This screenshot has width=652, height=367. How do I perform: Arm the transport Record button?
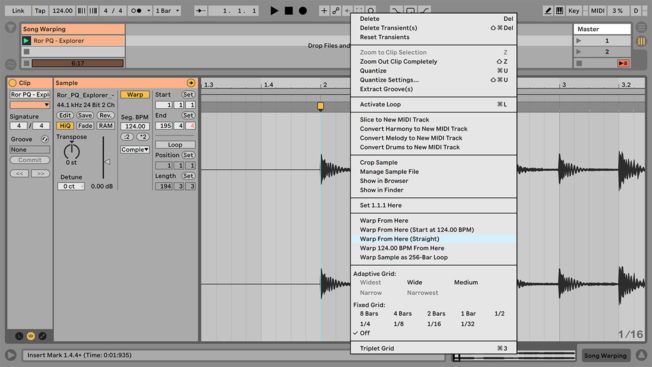point(303,11)
